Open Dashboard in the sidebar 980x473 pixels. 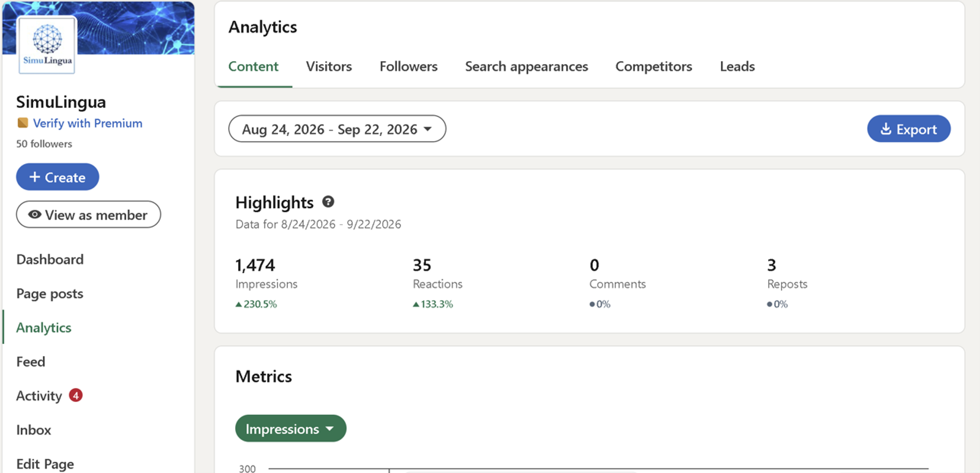pyautogui.click(x=50, y=259)
